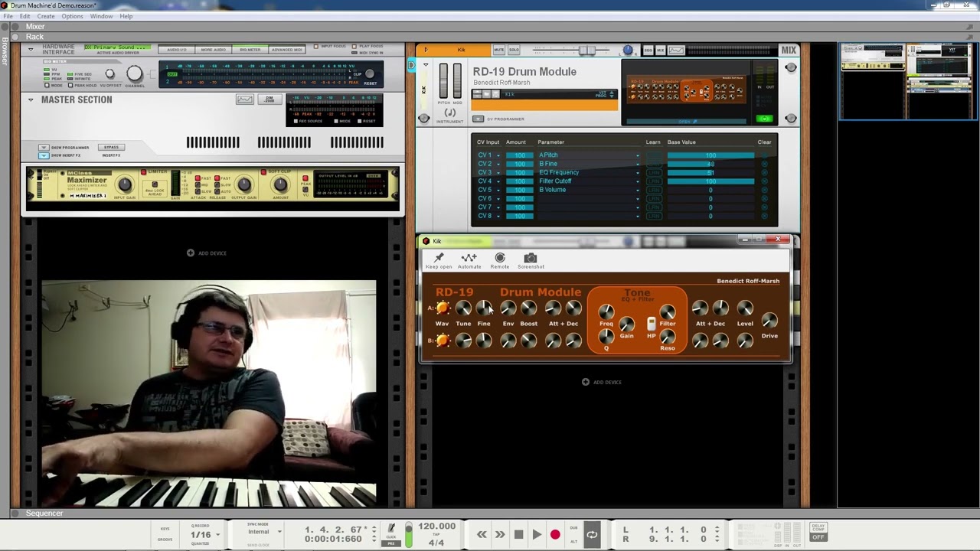Click the Big Meter button

(x=250, y=50)
